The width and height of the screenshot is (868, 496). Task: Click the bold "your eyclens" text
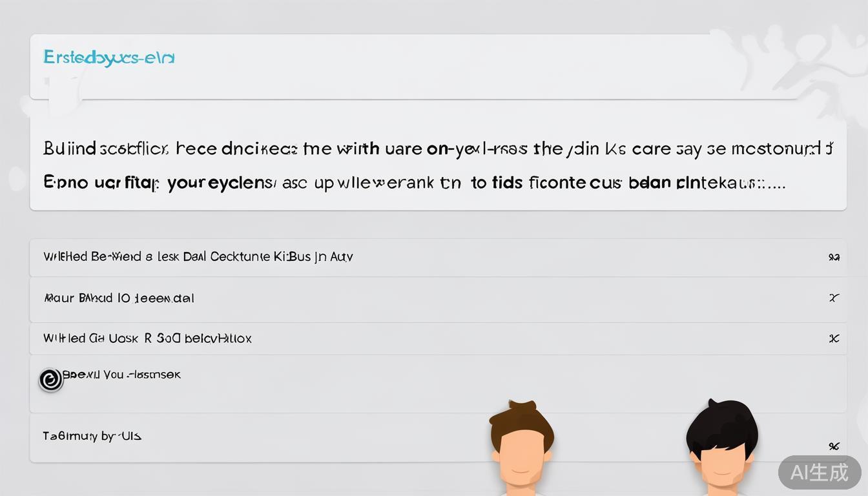(220, 183)
